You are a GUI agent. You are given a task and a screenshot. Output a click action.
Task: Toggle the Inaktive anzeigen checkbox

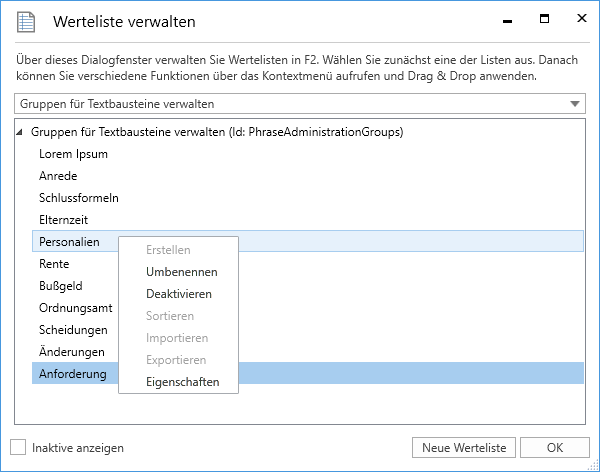click(x=18, y=447)
